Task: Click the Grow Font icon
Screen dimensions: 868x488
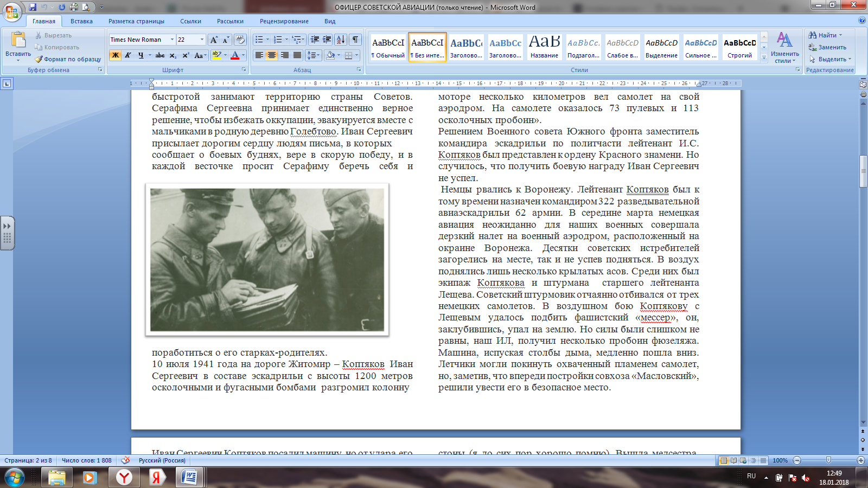Action: click(214, 40)
